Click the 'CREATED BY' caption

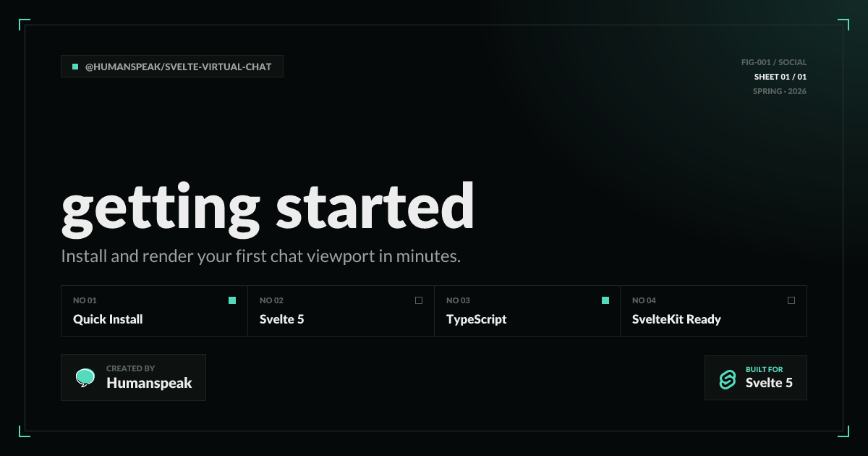click(131, 368)
